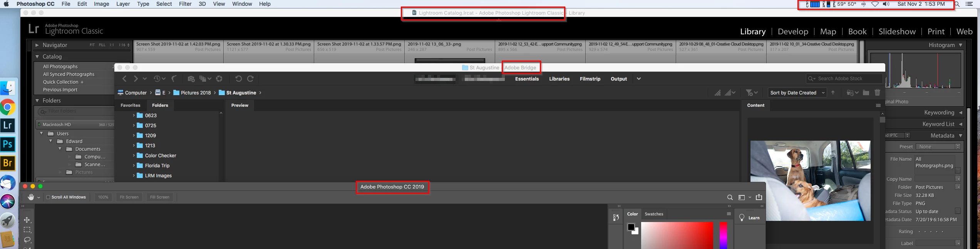Switch to the Swatches tab in Photoshop
This screenshot has height=249, width=980.
pos(654,214)
